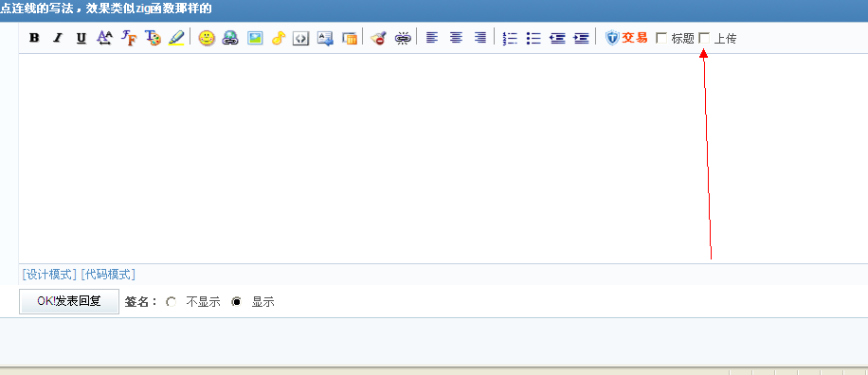The image size is (868, 375).
Task: Select the 显示 signature radio option
Action: click(237, 301)
